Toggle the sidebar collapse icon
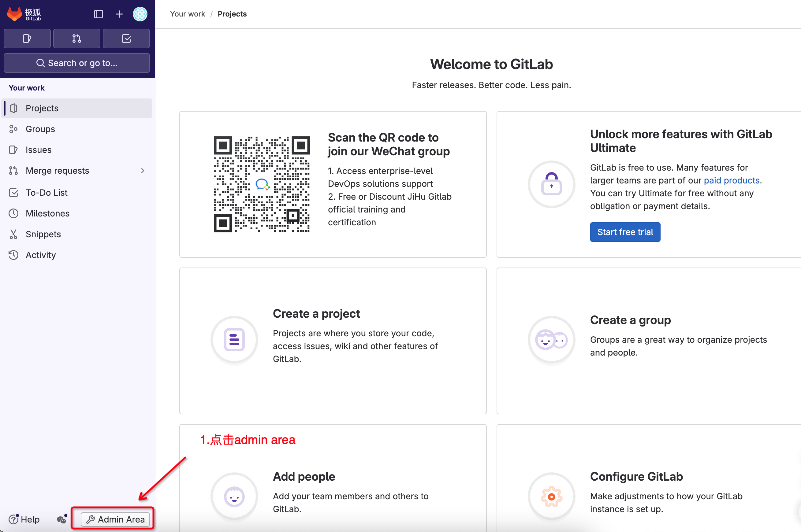 click(x=99, y=14)
